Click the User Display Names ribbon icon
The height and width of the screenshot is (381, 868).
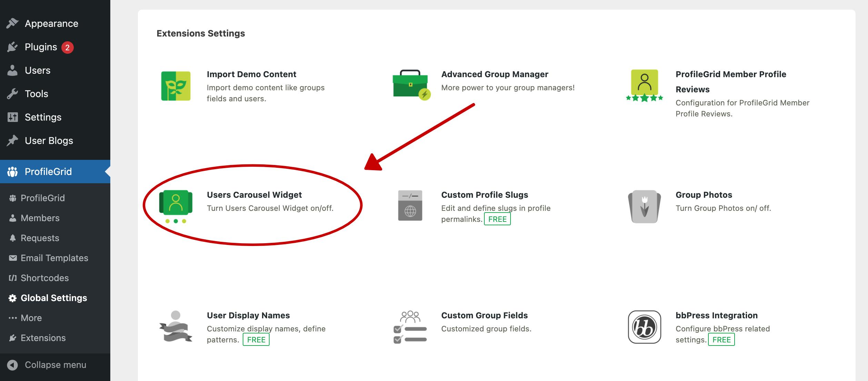coord(176,327)
